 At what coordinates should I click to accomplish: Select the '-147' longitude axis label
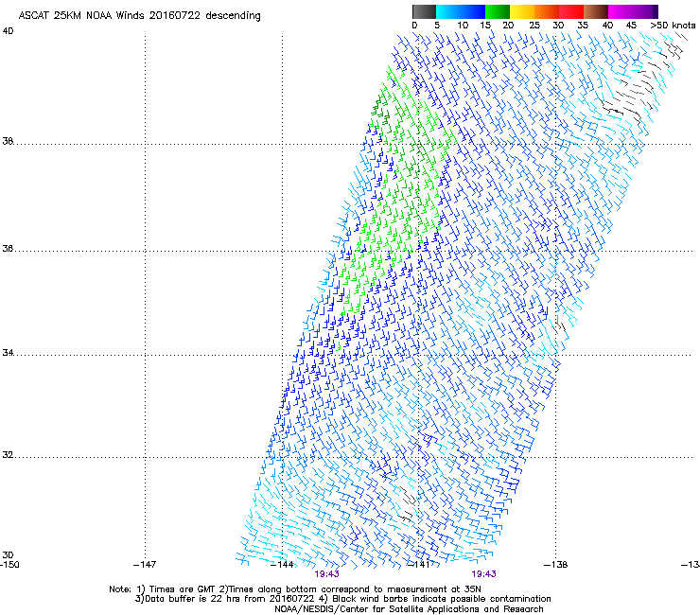[x=145, y=565]
